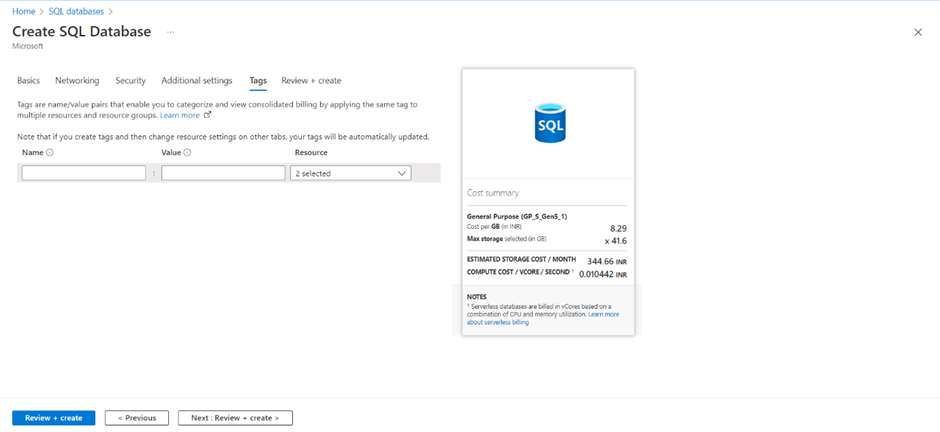The image size is (940, 432).
Task: Click the blue Review + create button
Action: [x=54, y=418]
